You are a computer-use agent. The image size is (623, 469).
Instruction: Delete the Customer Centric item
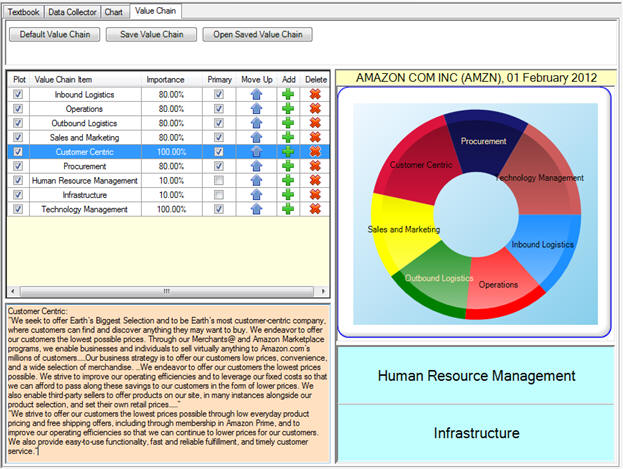click(315, 151)
